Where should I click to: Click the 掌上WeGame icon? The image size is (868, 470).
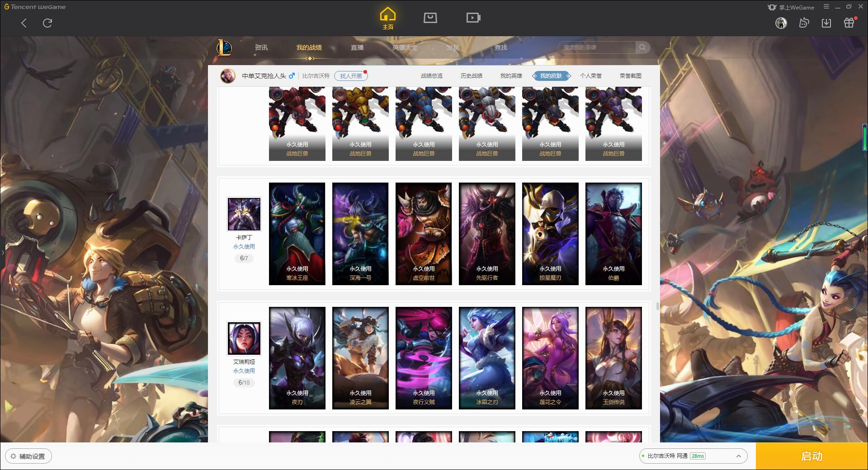pyautogui.click(x=772, y=7)
